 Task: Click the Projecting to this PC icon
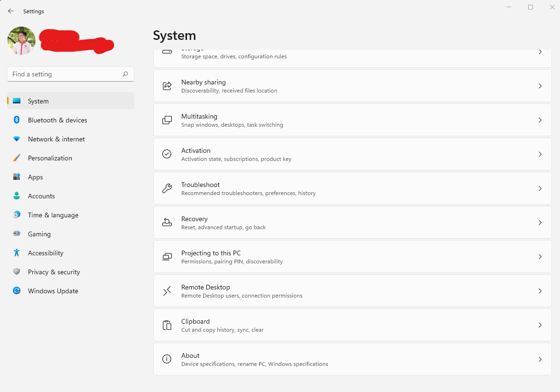click(x=167, y=257)
